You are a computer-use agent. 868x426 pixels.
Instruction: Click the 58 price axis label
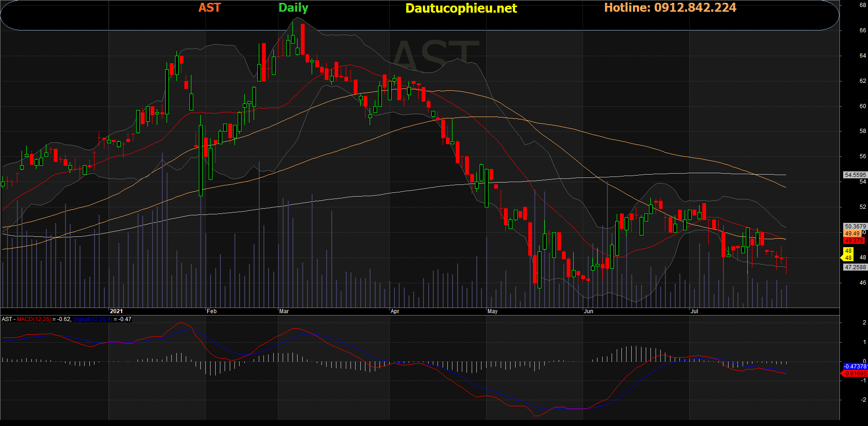[862, 131]
